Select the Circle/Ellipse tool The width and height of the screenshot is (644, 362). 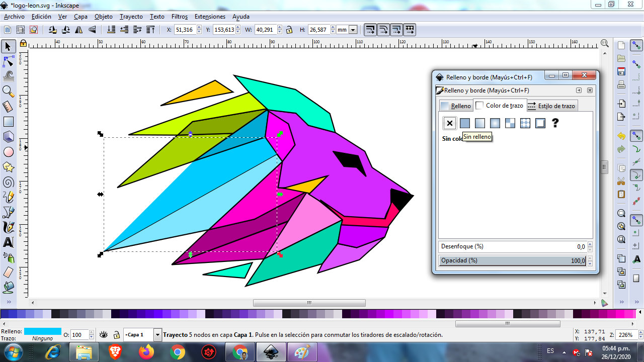tap(8, 152)
